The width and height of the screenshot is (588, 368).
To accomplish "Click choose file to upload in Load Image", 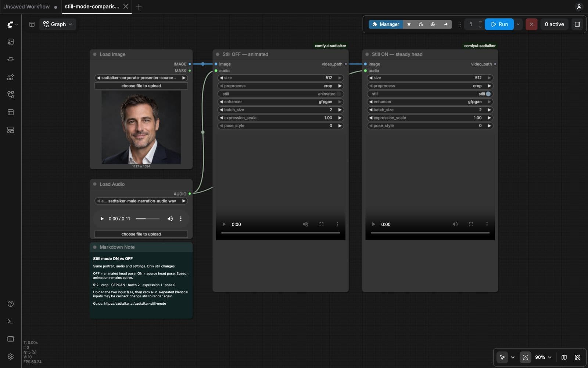I will pyautogui.click(x=141, y=86).
